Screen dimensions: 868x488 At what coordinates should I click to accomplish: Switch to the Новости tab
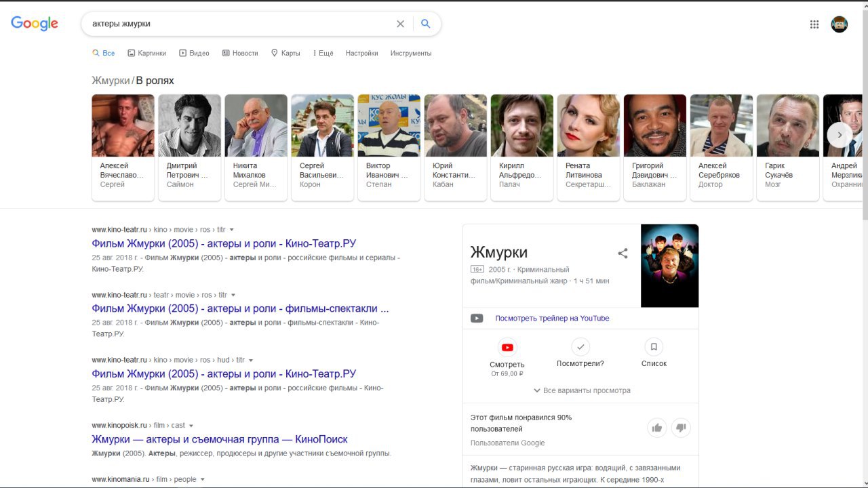coord(240,53)
